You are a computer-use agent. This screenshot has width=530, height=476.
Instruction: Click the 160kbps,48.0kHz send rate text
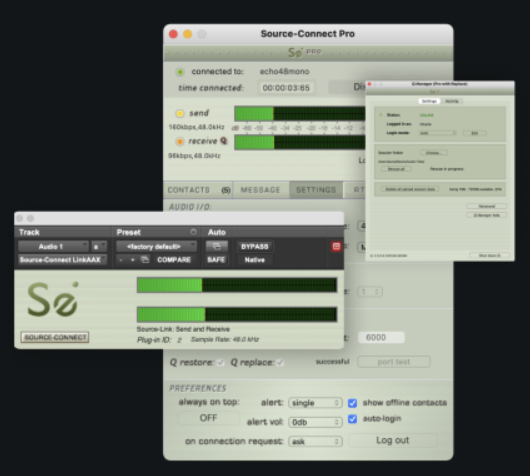click(197, 127)
